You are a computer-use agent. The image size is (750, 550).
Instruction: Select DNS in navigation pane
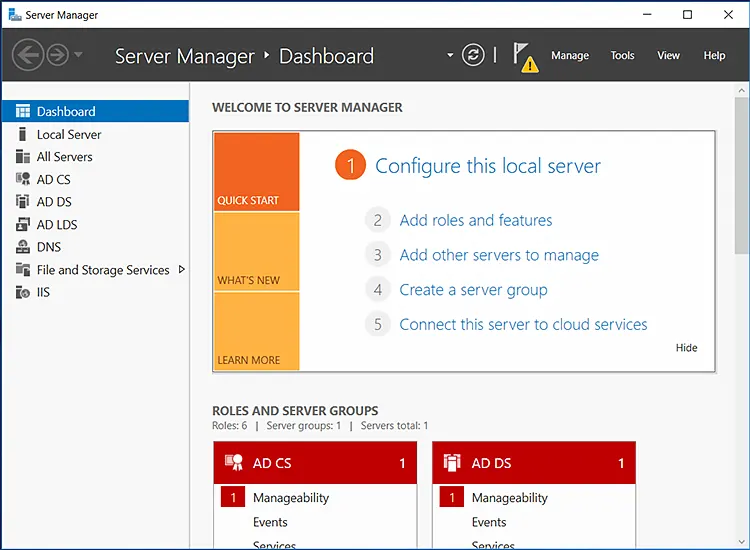95,247
